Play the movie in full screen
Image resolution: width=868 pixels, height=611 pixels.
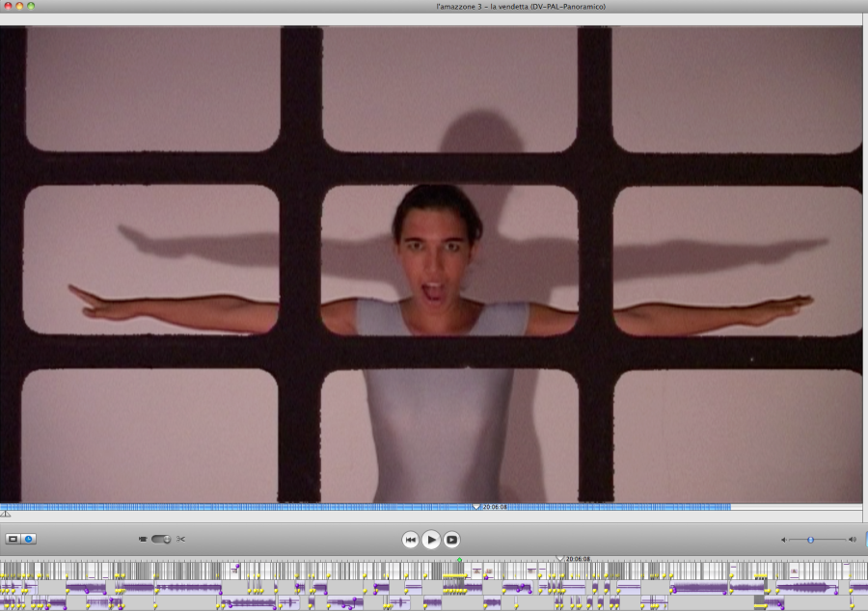point(451,540)
